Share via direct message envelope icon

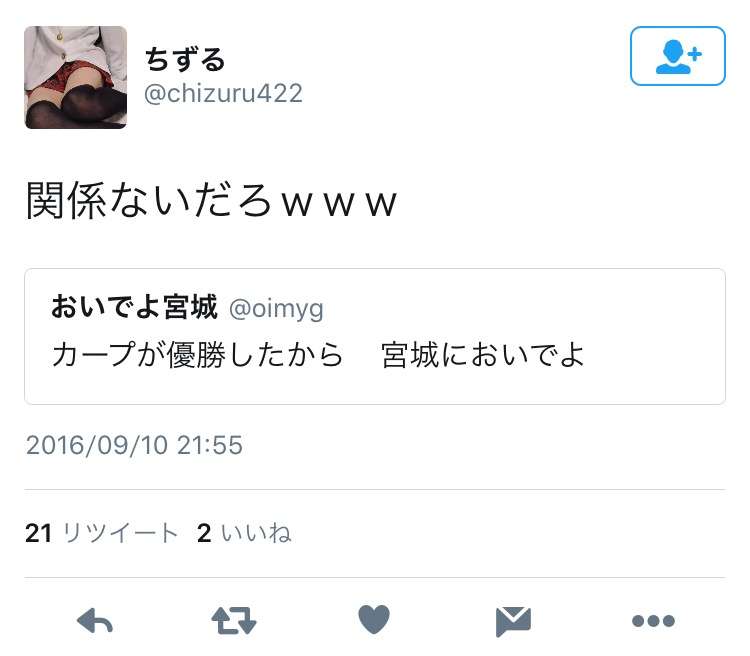click(513, 621)
